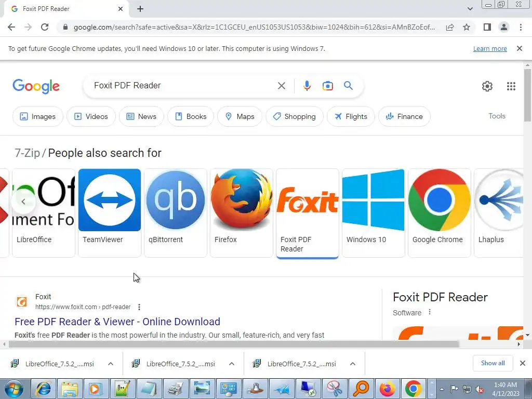
Task: Filter results by Books
Action: click(190, 116)
